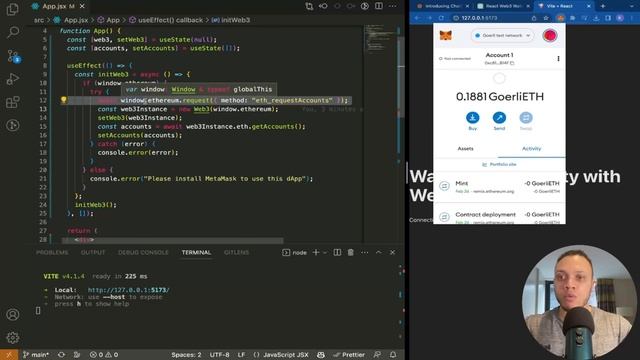Click the remote window indicator in status bar

click(x=9, y=355)
